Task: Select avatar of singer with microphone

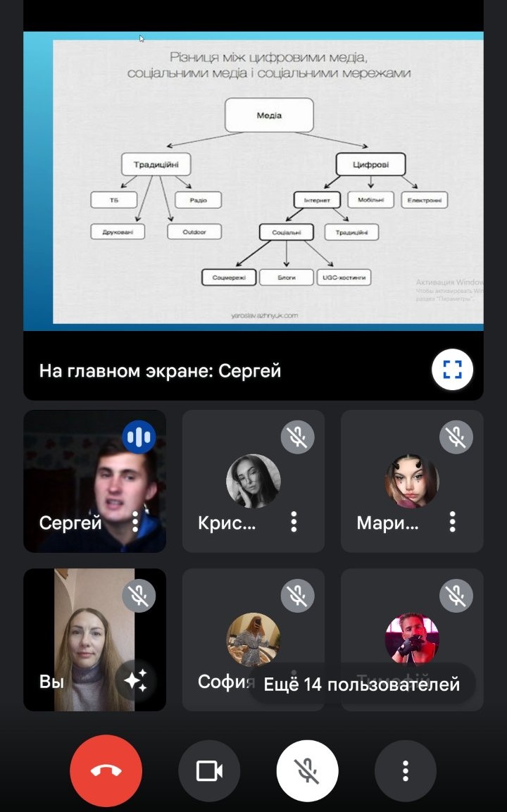Action: coord(412,639)
